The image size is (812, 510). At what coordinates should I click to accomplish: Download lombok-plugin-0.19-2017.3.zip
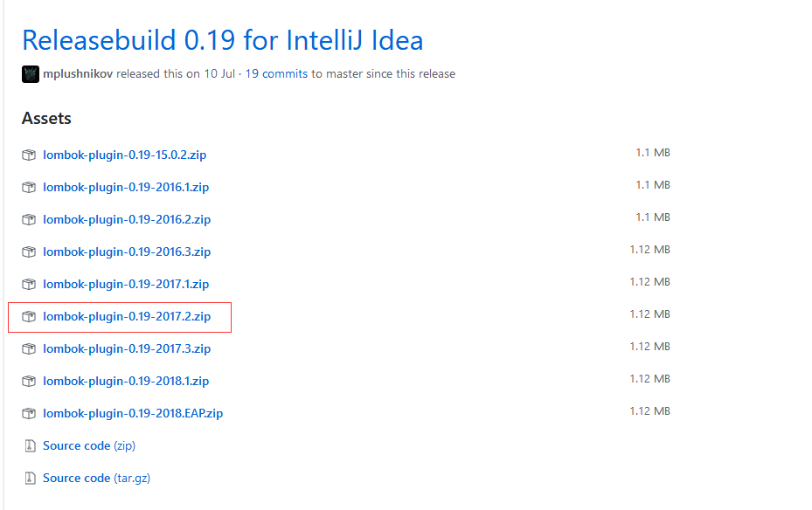[127, 349]
